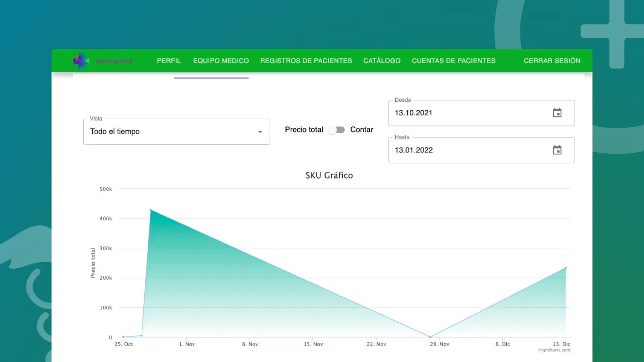Go to EQUIPO MEDICO section

[221, 61]
